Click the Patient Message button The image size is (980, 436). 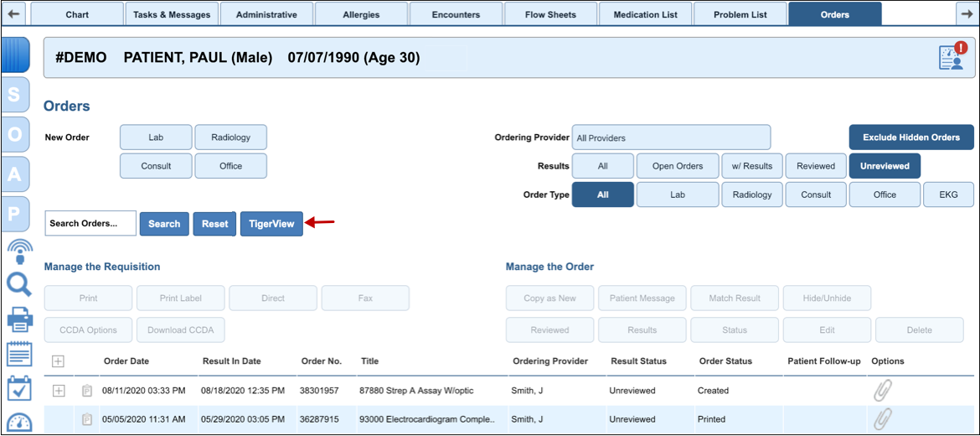(x=642, y=298)
